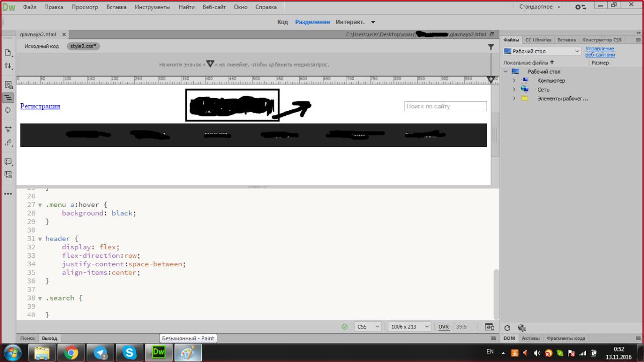Open the Файл menu

30,7
